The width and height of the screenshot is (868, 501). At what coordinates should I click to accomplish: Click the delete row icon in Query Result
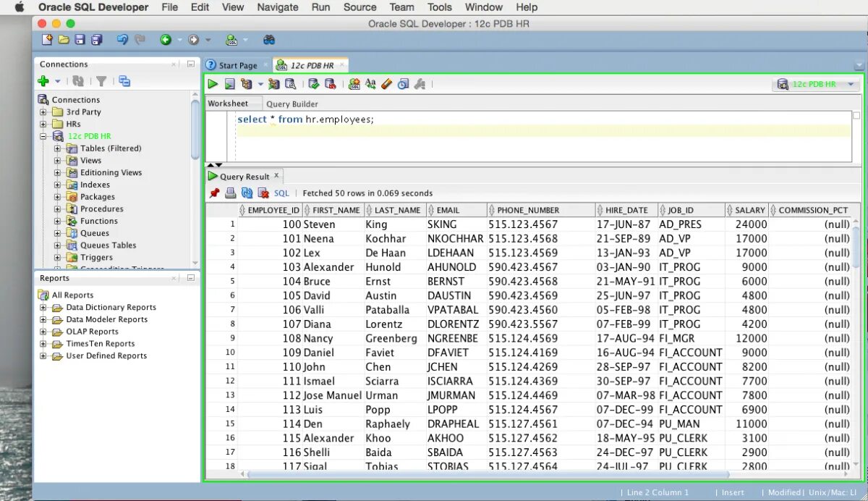click(263, 193)
